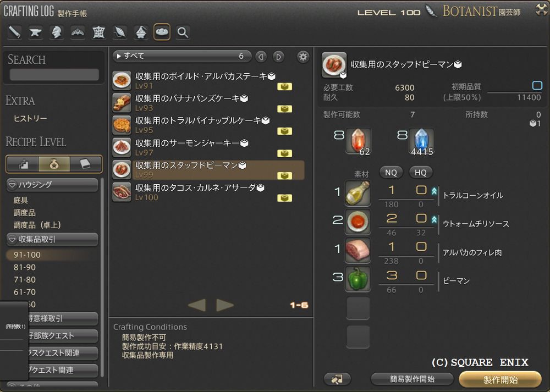550x392 pixels.
Task: Select 収集用のタコス・カルネ・アサーダ recipe
Action: (208, 192)
